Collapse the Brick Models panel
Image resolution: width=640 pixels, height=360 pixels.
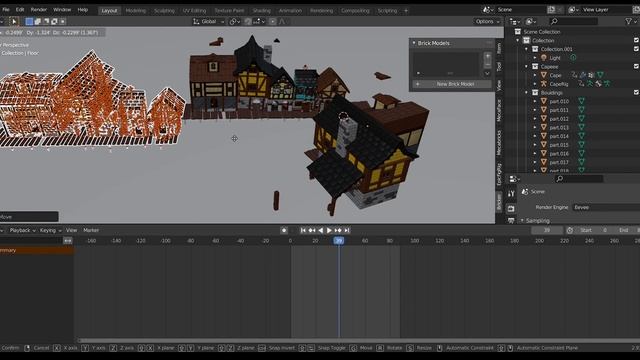(414, 43)
